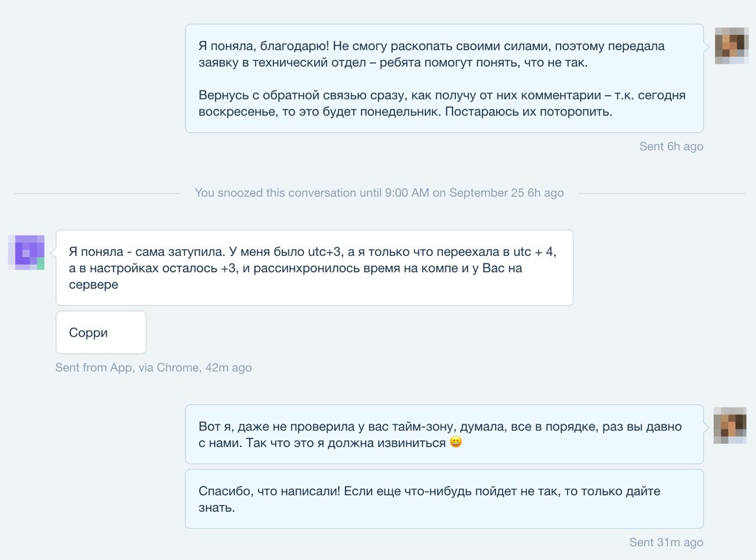The width and height of the screenshot is (756, 560).
Task: Select the customer message about utc+3 timezone
Action: point(315,268)
